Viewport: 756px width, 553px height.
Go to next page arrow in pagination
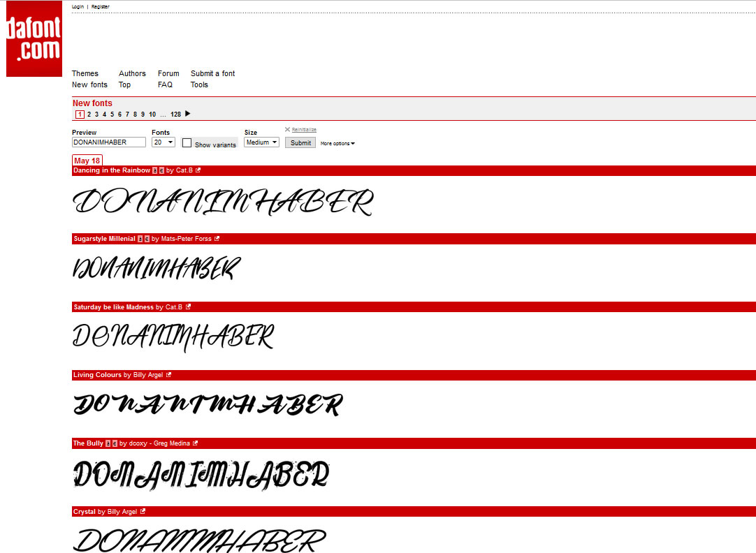coord(187,114)
